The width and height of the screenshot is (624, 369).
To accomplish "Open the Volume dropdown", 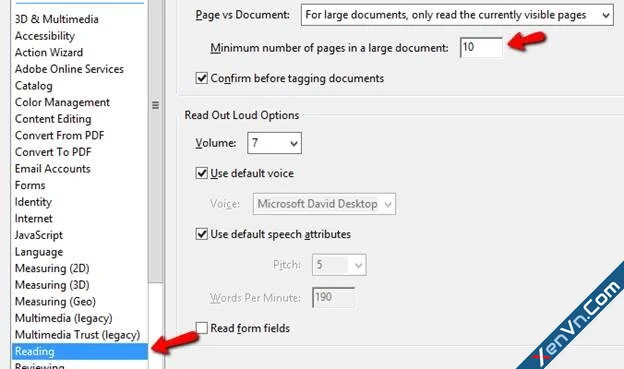I will click(x=274, y=143).
